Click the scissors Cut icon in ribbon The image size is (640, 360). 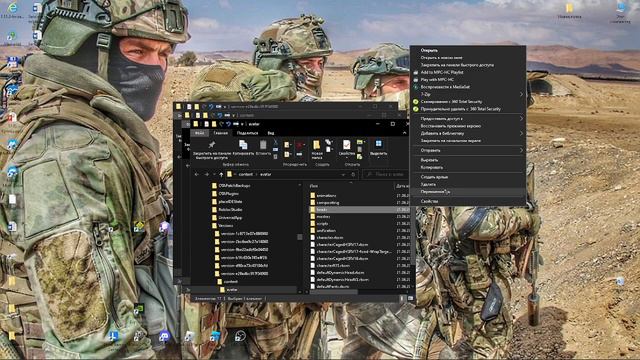[x=276, y=142]
